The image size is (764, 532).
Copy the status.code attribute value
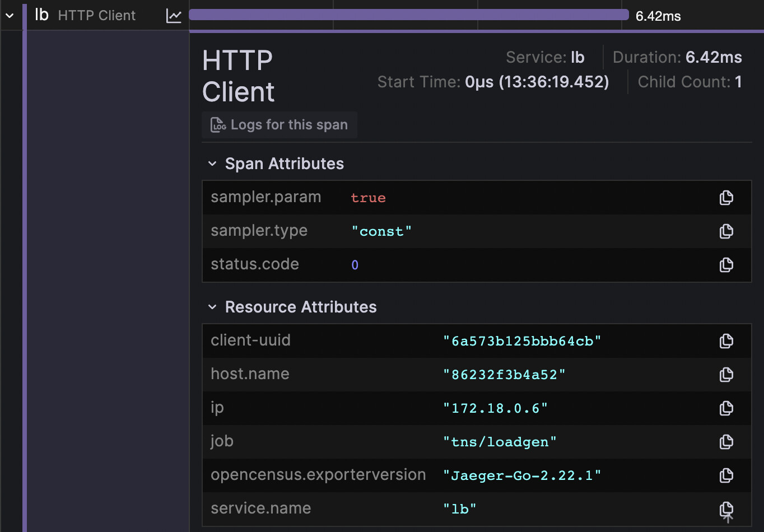[726, 265]
